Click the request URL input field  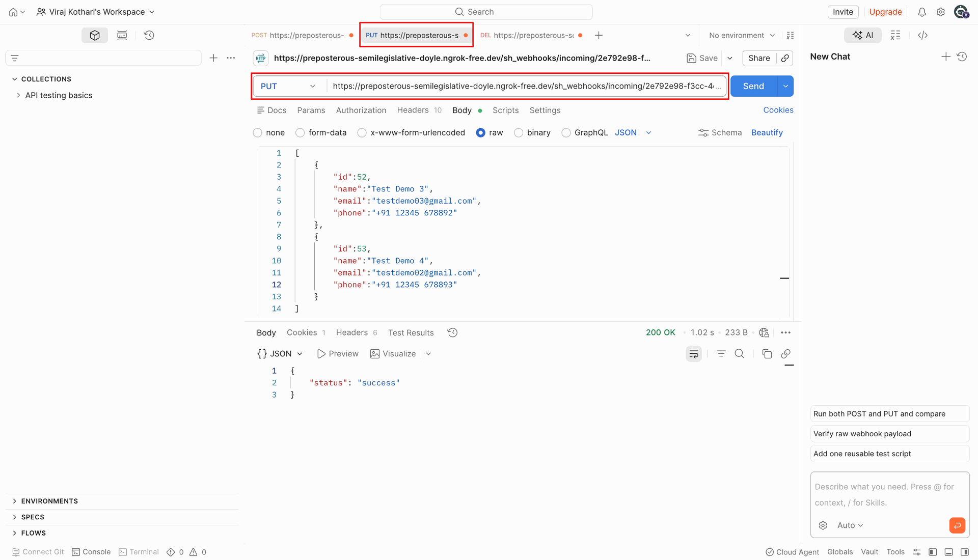[526, 86]
